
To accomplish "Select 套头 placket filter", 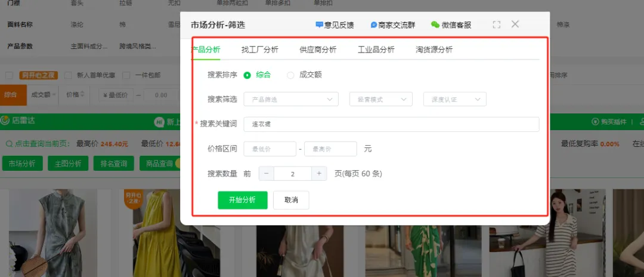I will (x=77, y=3).
